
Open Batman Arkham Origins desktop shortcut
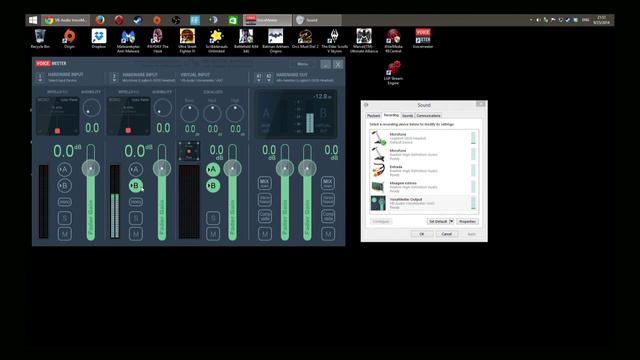pyautogui.click(x=276, y=41)
